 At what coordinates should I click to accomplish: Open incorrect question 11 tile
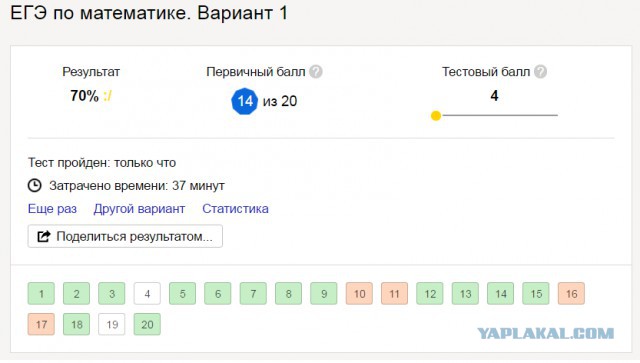(394, 294)
